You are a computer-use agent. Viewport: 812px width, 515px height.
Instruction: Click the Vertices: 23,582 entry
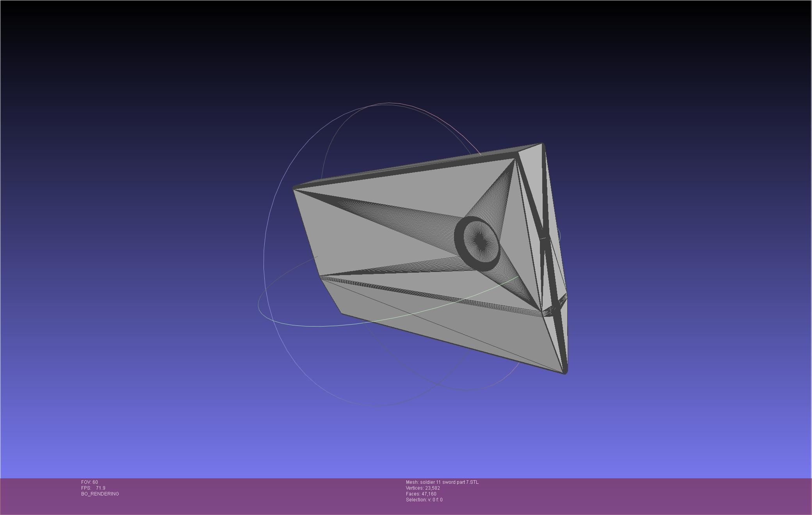(423, 488)
